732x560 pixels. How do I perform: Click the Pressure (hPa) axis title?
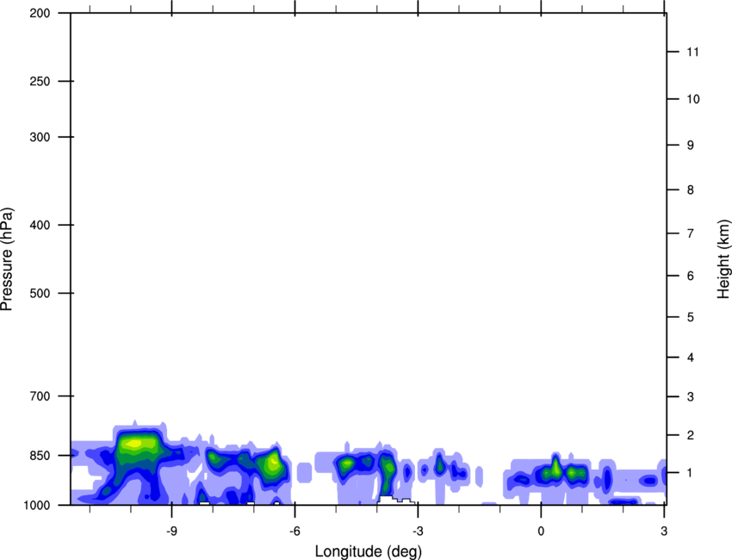(x=7, y=259)
